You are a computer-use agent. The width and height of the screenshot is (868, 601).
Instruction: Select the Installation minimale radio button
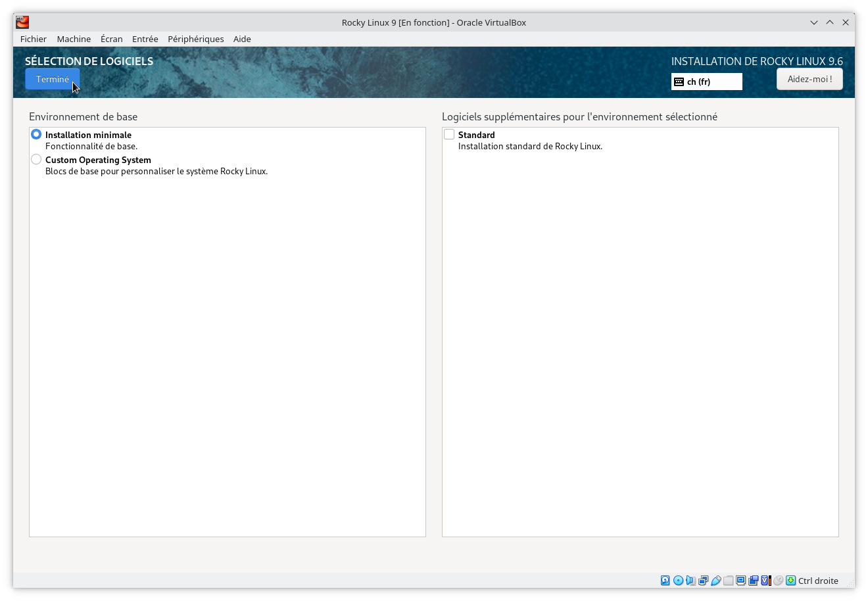[x=36, y=134]
